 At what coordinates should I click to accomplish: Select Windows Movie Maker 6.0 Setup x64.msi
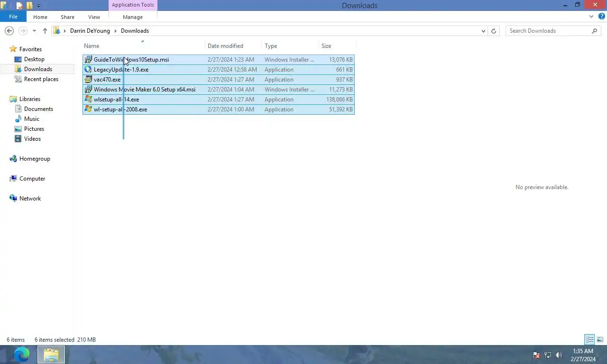tap(218, 90)
